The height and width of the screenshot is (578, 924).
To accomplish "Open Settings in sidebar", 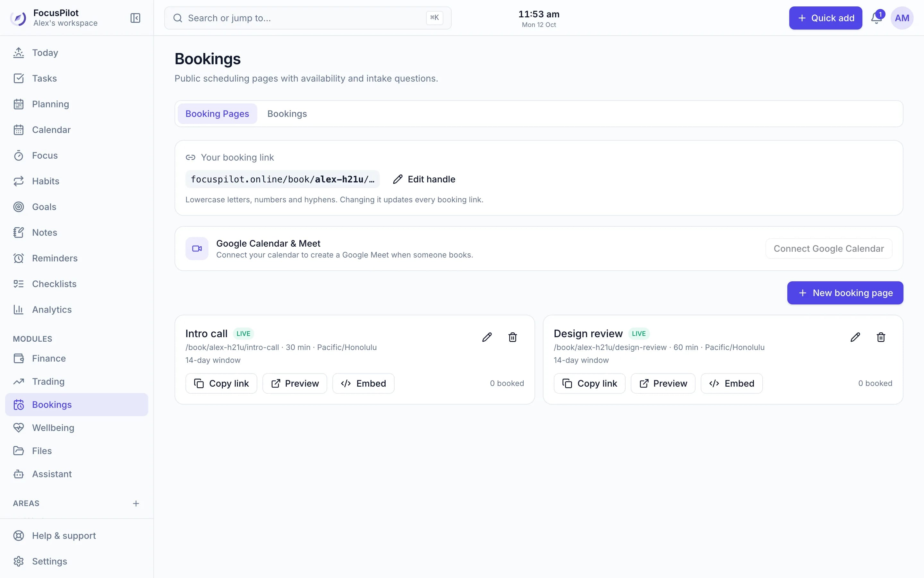I will 76,561.
